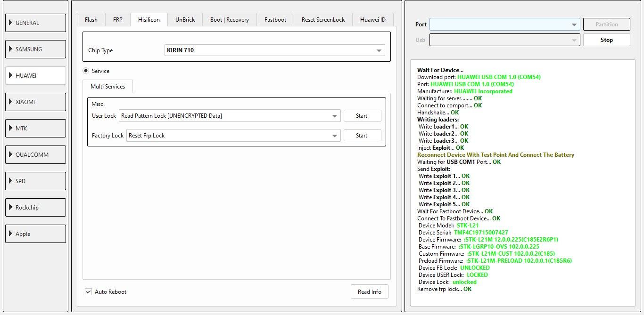Start the User Lock operation
Screen dimensions: 644x315
pos(362,116)
